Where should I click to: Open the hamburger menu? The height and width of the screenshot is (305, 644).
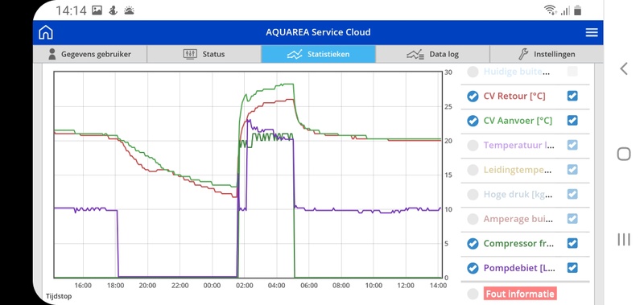[x=592, y=32]
